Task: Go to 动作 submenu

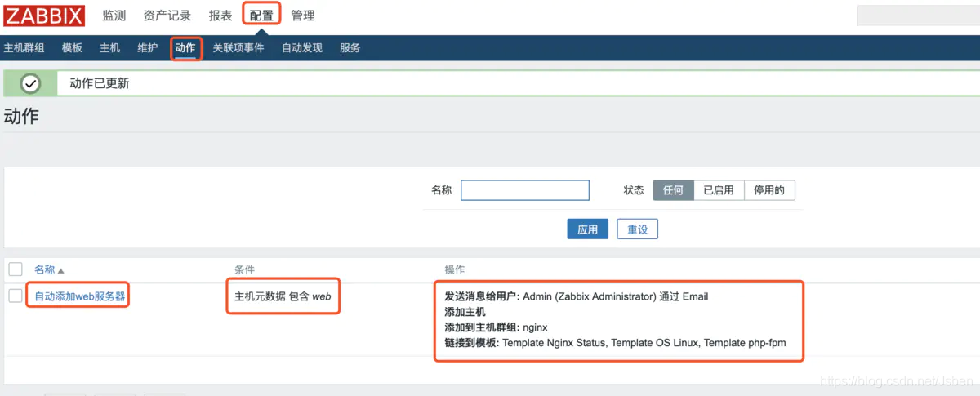Action: click(185, 48)
